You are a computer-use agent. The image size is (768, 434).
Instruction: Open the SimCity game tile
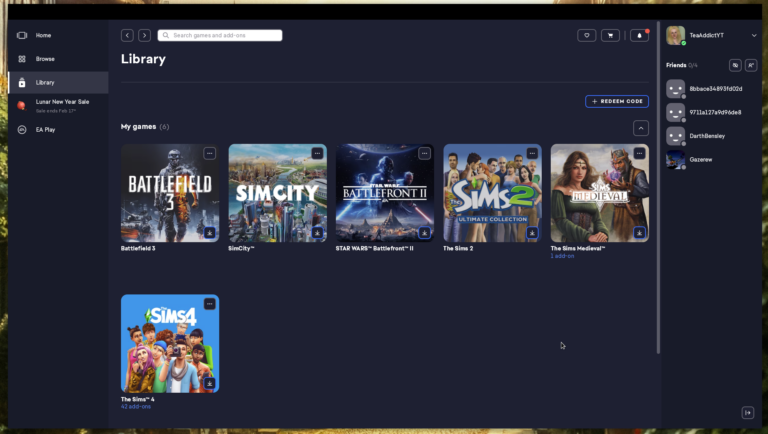click(x=278, y=193)
